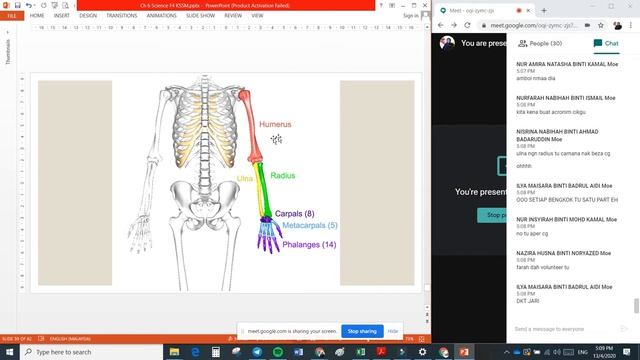Image resolution: width=640 pixels, height=360 pixels.
Task: Start slideshow from beginning via Quick Access icon
Action: click(x=54, y=5)
